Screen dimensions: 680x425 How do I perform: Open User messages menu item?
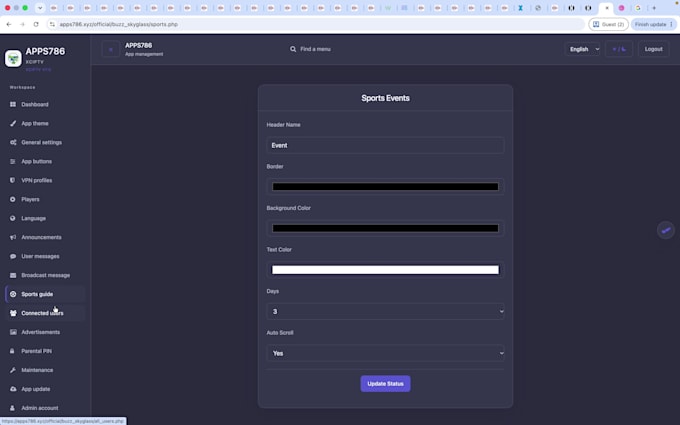(x=45, y=256)
